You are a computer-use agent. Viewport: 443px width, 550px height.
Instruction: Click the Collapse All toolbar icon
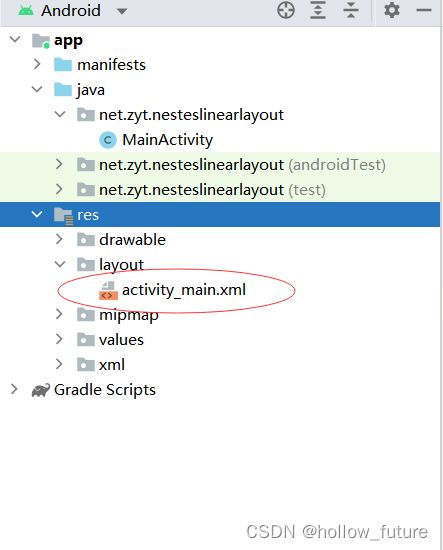coord(351,10)
